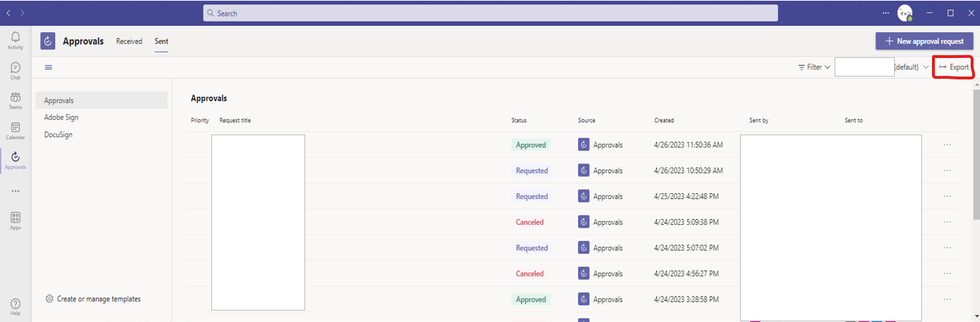Viewport: 980px width, 322px height.
Task: Expand the Filter dropdown
Action: coord(814,67)
